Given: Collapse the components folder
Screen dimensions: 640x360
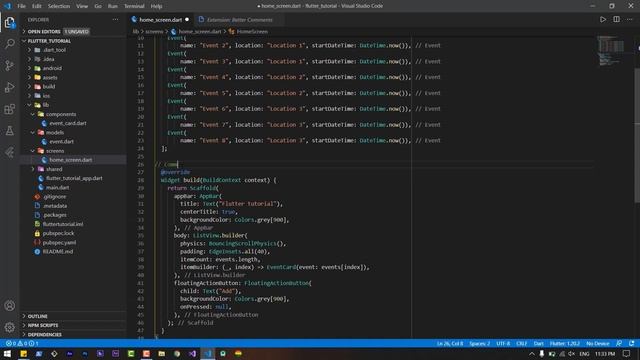Looking at the screenshot, I should [x=73, y=114].
